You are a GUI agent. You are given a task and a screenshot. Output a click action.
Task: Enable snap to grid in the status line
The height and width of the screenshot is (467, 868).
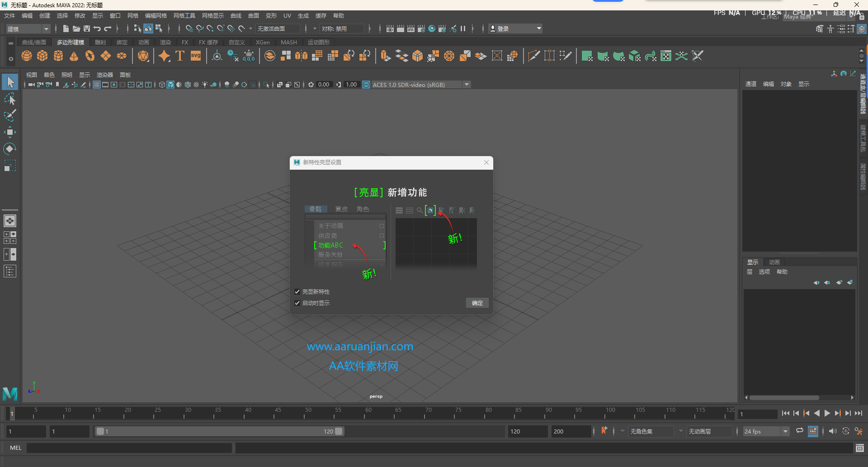pyautogui.click(x=189, y=28)
